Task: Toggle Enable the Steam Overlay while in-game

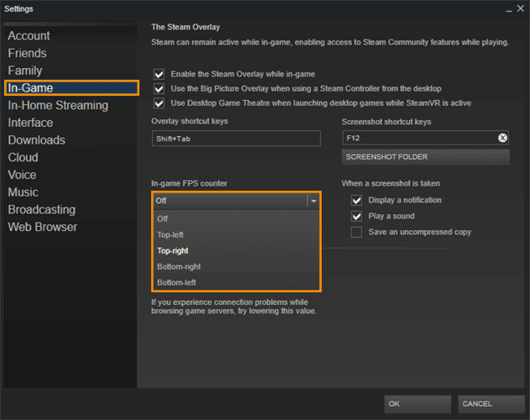Action: [159, 74]
